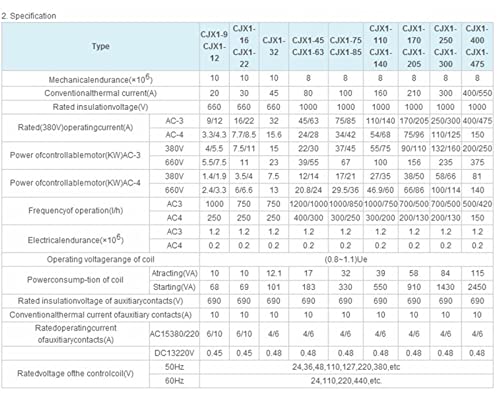Click the Starting(VA) value 2450
This screenshot has width=500, height=400.
point(477,287)
